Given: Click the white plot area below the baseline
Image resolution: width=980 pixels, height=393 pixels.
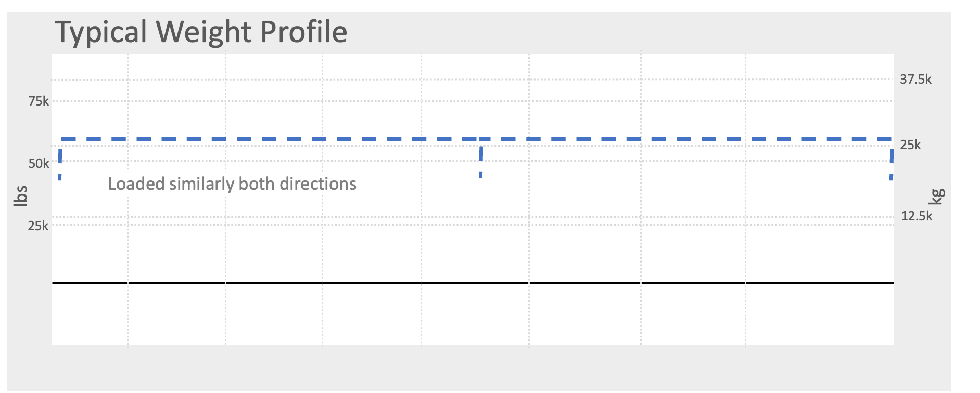Looking at the screenshot, I should [x=364, y=315].
